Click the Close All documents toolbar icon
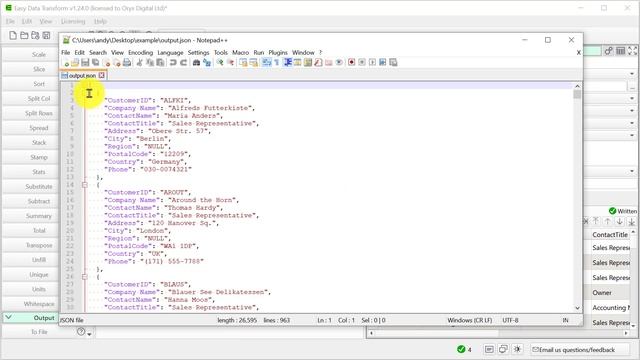This screenshot has width=640, height=360. 118,62
